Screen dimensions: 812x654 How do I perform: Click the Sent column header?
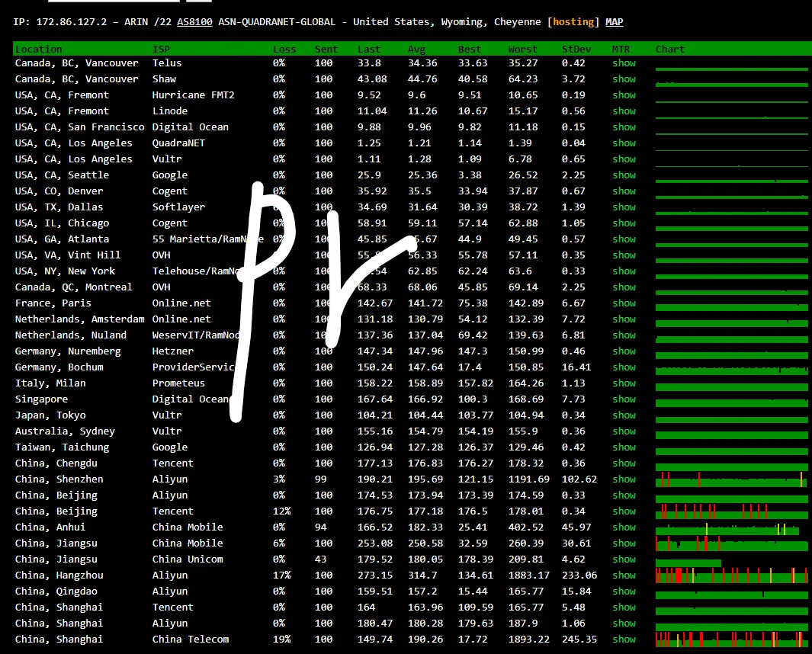point(326,50)
